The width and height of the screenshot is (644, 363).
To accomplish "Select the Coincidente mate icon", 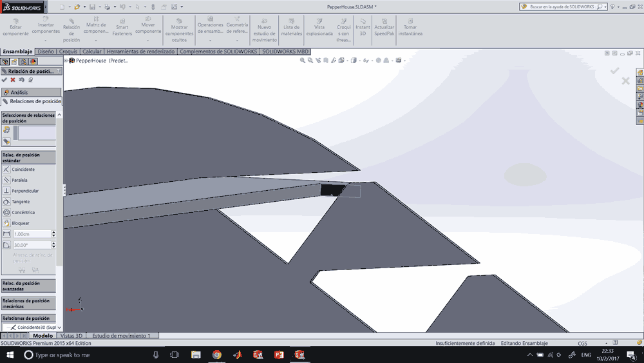I will coord(6,170).
